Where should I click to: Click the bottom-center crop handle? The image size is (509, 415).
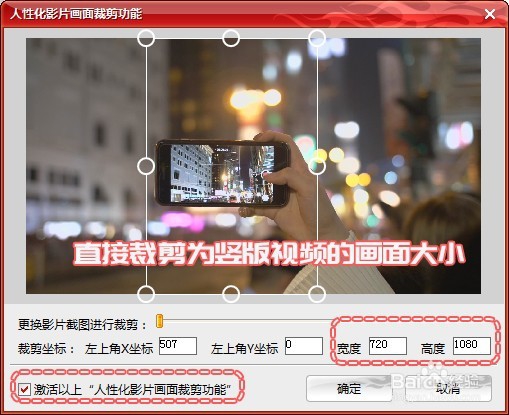pos(231,294)
